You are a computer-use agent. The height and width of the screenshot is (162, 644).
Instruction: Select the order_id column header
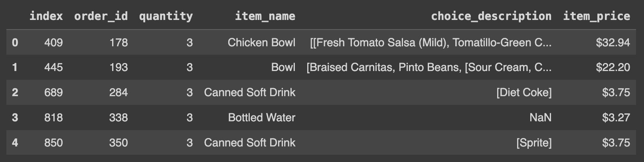tap(101, 16)
